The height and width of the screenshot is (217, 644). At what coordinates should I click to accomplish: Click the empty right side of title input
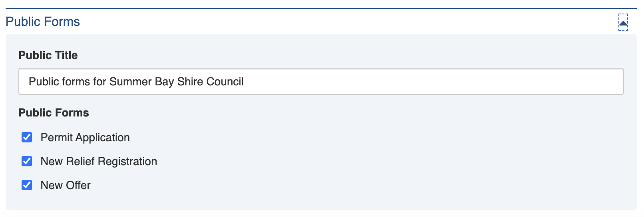coord(439,82)
